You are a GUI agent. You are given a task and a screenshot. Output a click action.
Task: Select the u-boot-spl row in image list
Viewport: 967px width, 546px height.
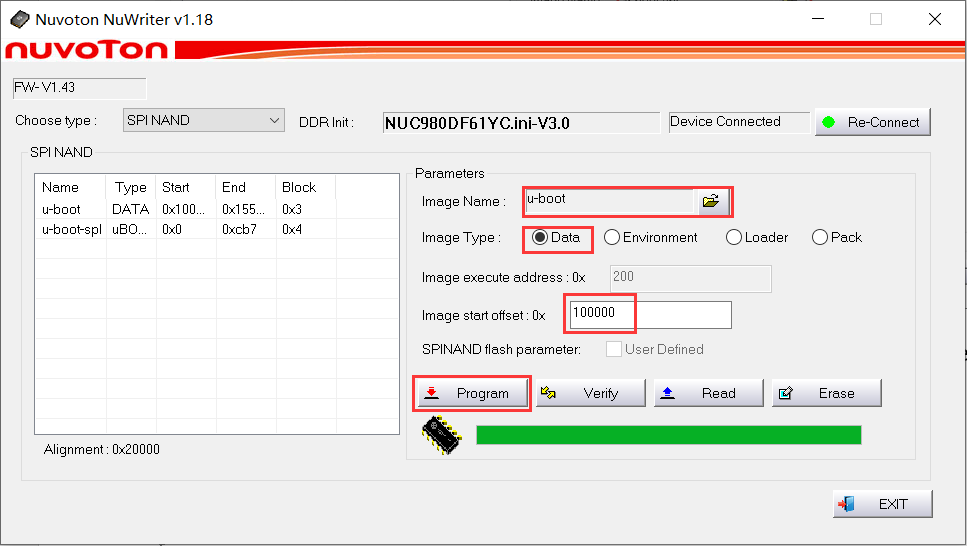pos(217,230)
